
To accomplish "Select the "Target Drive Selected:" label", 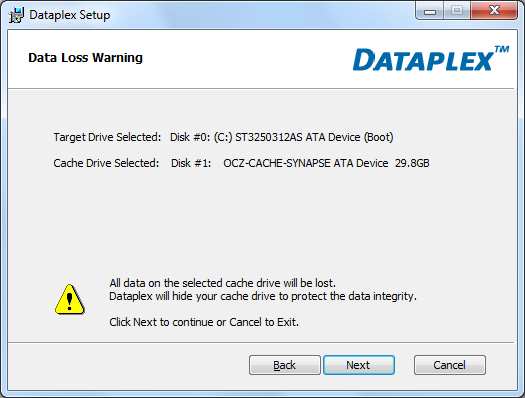I will point(107,137).
